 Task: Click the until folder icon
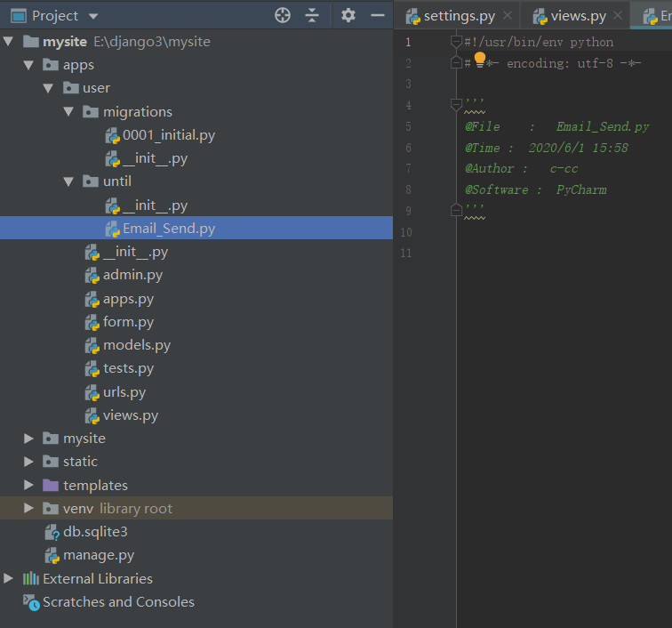coord(91,181)
